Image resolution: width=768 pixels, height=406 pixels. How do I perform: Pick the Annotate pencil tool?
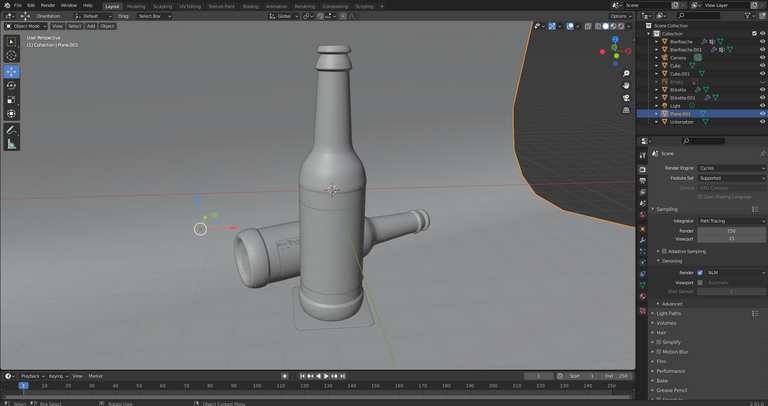coord(12,130)
